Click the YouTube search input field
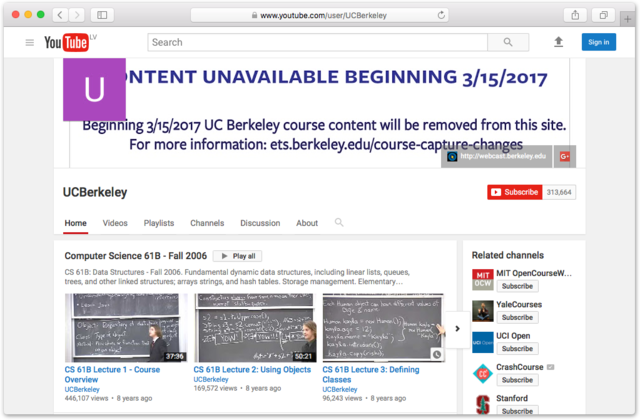This screenshot has width=640, height=420. (x=317, y=42)
